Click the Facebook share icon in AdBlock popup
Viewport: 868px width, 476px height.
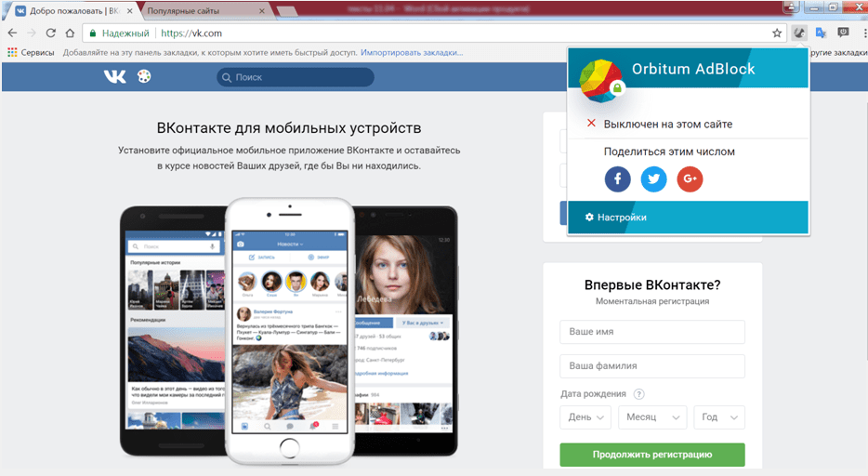(618, 179)
